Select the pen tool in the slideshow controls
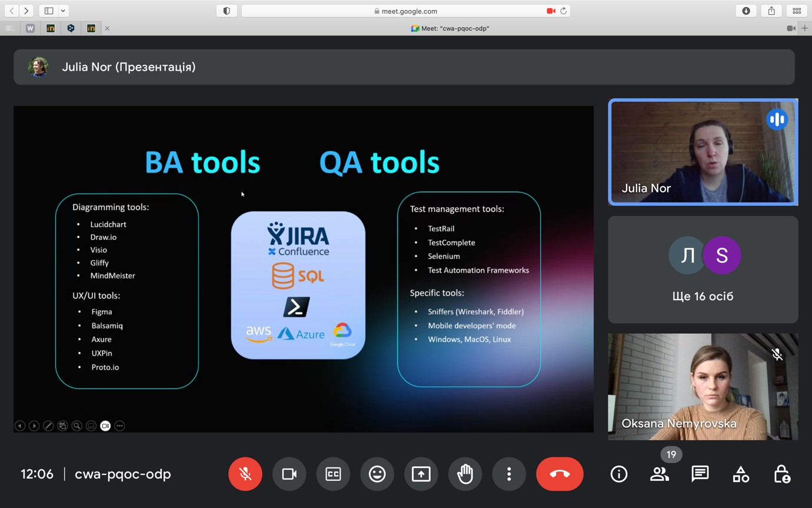 (48, 426)
